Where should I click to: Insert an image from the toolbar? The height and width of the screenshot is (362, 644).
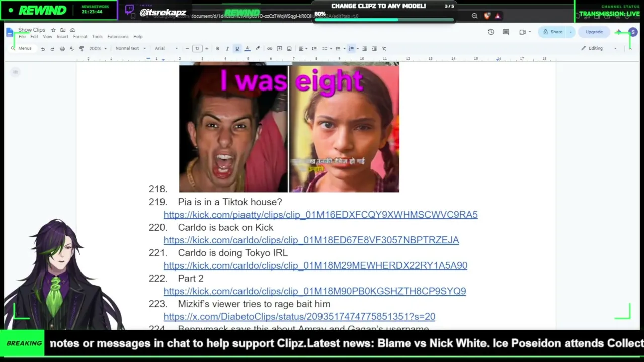289,49
